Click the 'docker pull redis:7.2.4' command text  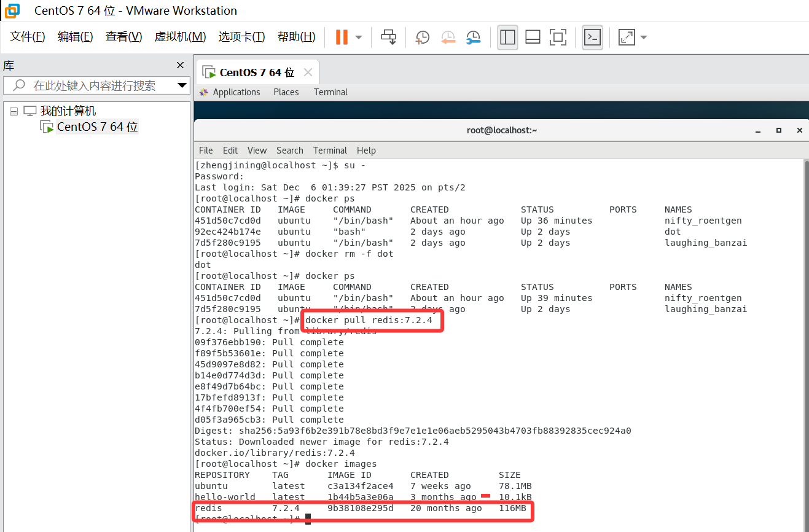(369, 320)
